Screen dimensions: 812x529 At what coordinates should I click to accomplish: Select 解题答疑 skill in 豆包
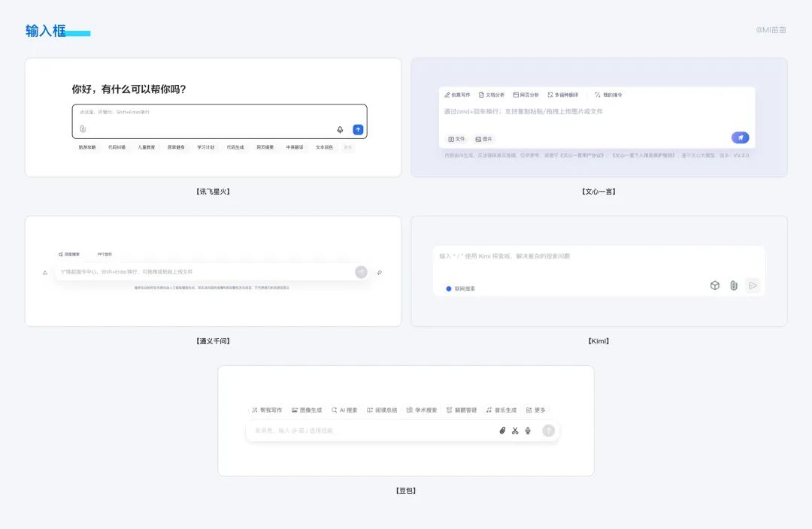[x=462, y=410]
